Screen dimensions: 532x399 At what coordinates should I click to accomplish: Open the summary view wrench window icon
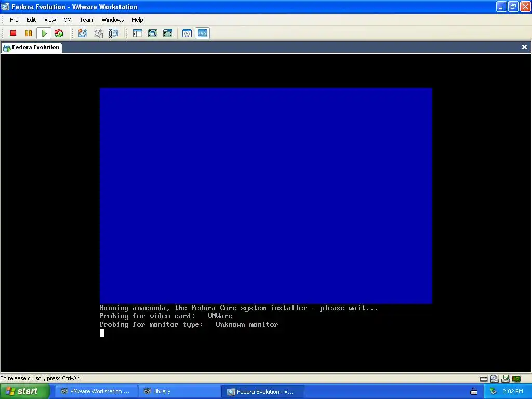click(x=187, y=33)
